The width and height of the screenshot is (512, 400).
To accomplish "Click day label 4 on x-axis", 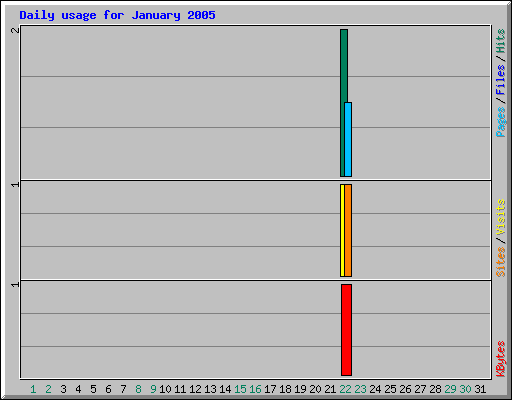I will click(x=78, y=389).
